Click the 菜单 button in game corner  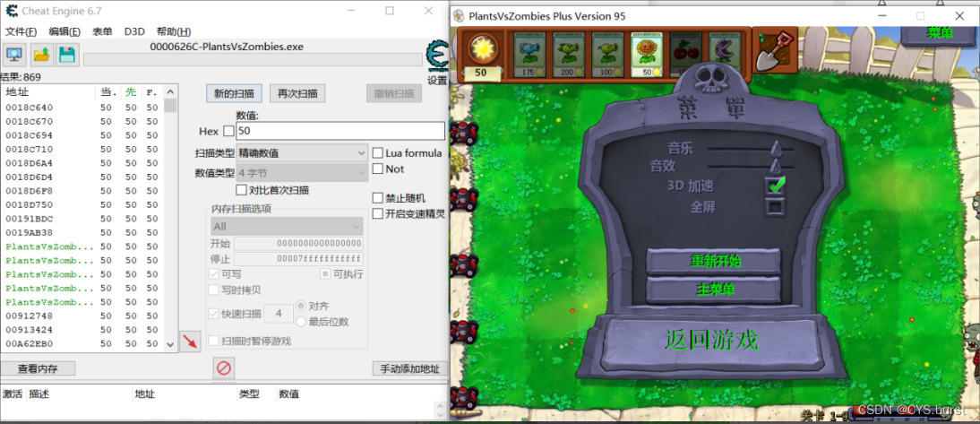940,32
